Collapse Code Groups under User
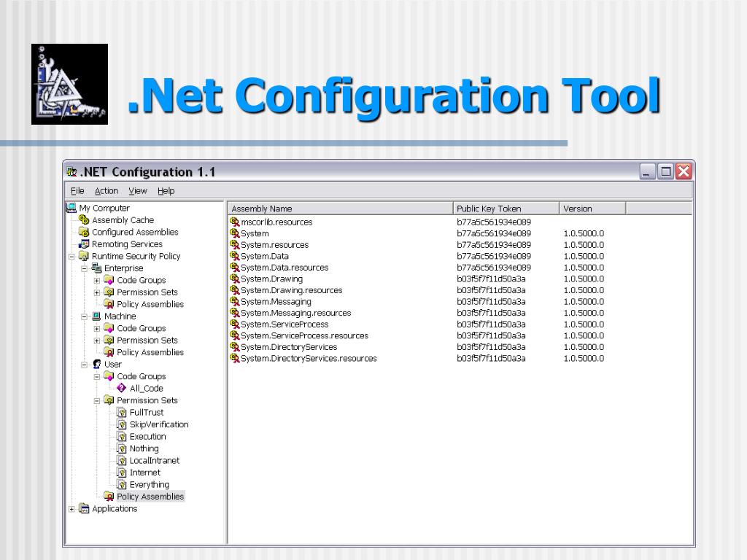This screenshot has width=747, height=560. coord(97,377)
